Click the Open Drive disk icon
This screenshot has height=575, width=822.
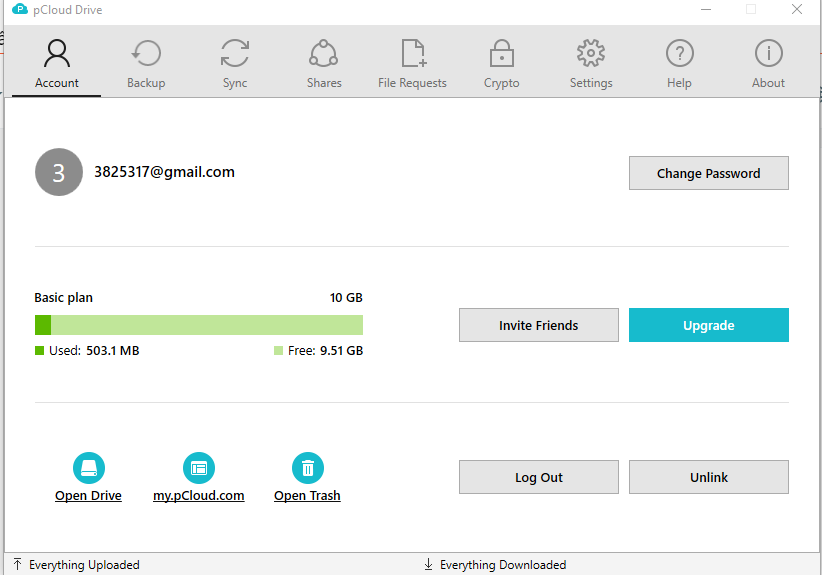coord(89,468)
